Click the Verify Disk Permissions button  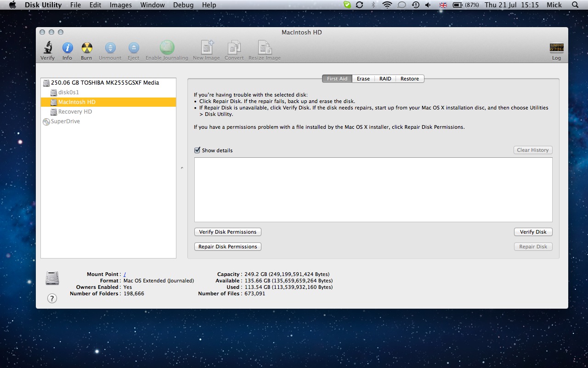(228, 232)
